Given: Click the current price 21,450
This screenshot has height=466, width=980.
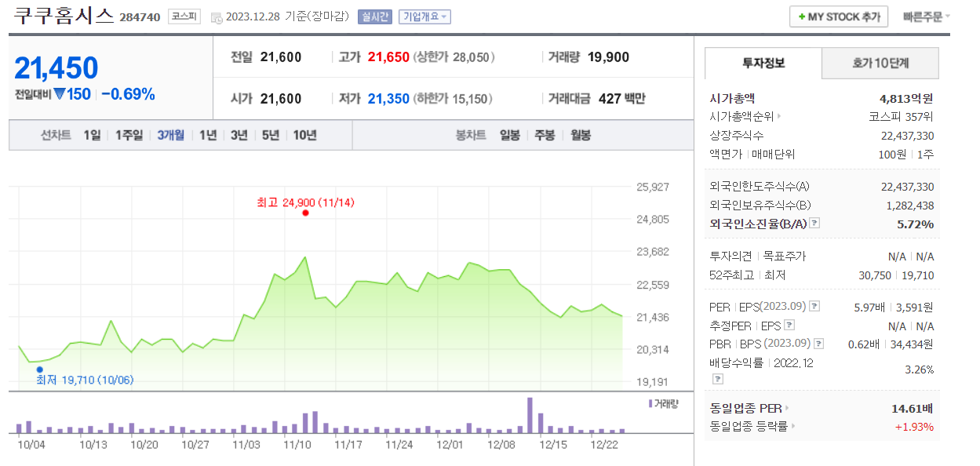Looking at the screenshot, I should (56, 68).
